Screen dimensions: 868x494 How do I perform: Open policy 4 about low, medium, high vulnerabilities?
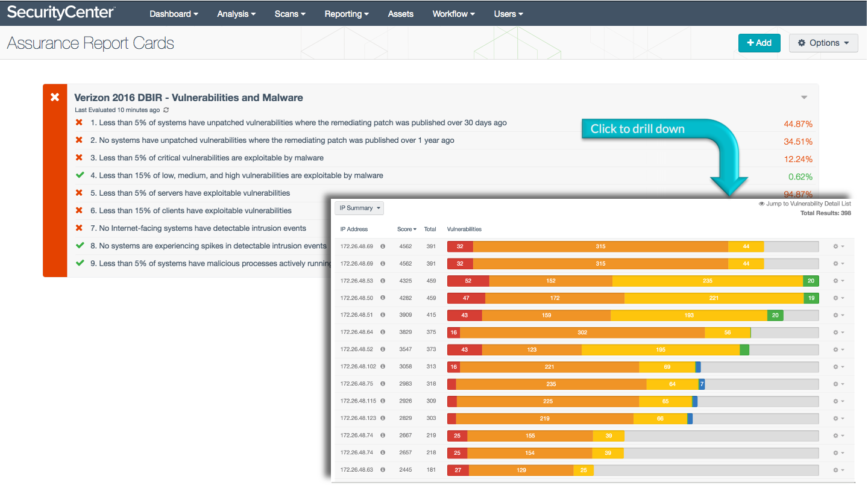pos(237,175)
